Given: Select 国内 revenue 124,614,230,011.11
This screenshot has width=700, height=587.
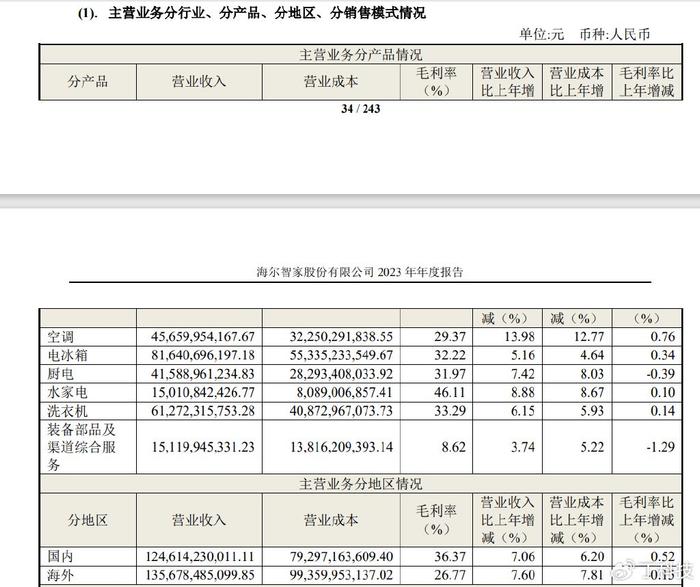Looking at the screenshot, I should point(200,557).
